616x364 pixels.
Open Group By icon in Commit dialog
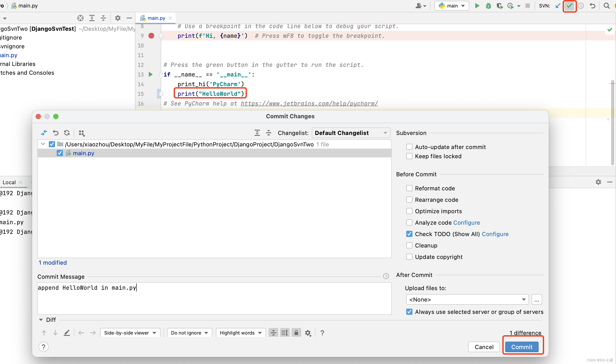tap(82, 133)
